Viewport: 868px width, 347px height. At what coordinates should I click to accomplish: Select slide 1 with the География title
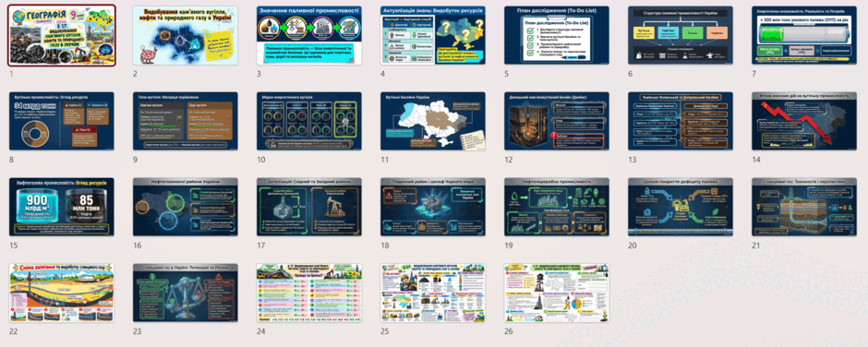(62, 35)
